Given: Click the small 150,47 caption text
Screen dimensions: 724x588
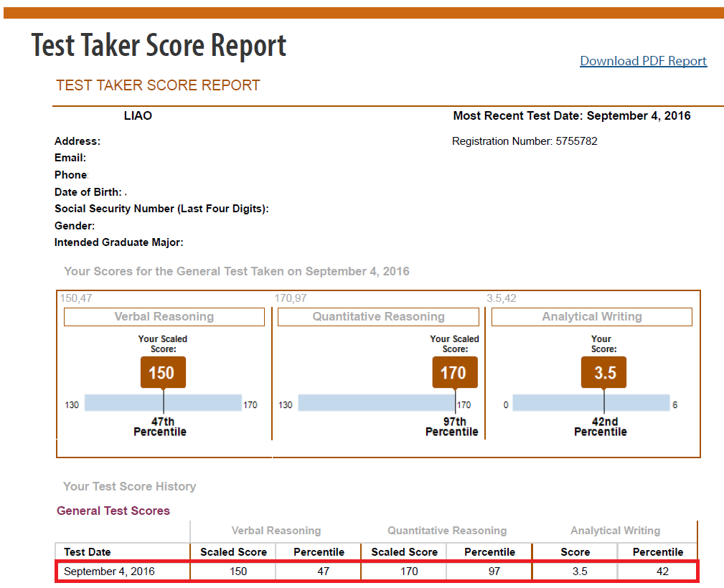Looking at the screenshot, I should click(x=76, y=298).
